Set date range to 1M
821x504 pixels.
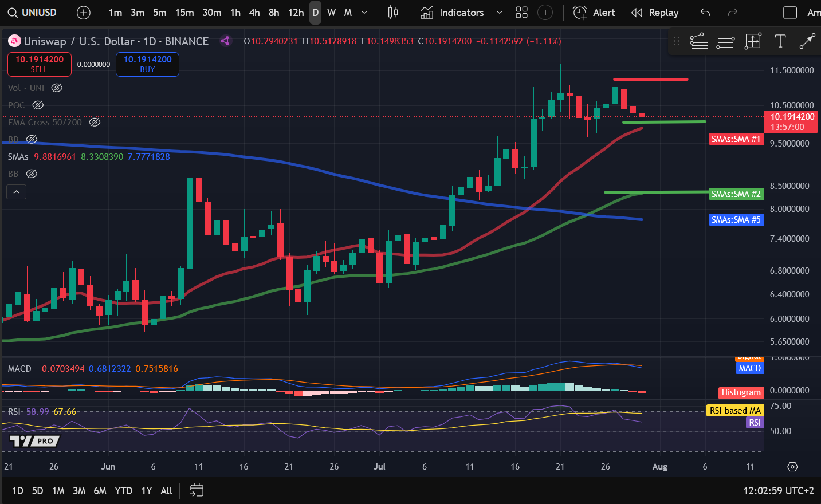[58, 491]
